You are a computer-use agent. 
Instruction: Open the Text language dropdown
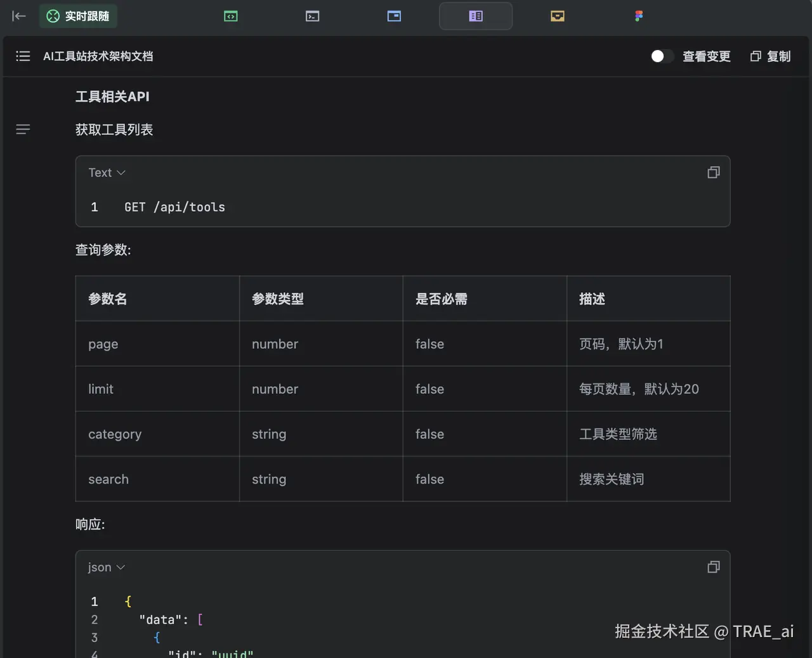(107, 172)
